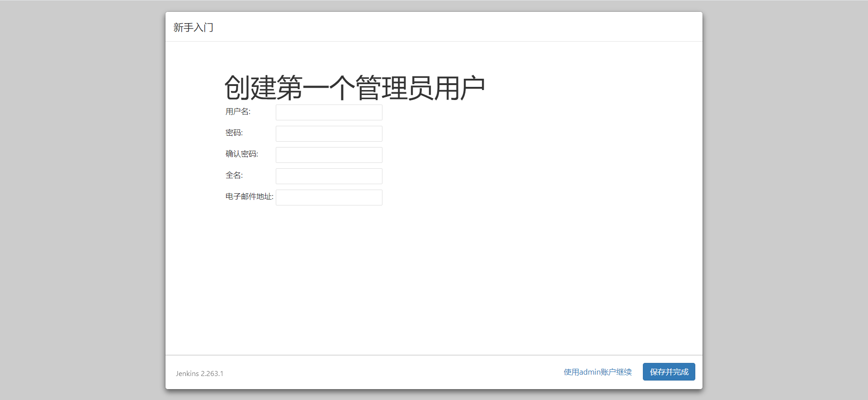The width and height of the screenshot is (868, 400).
Task: Click the 全名 full name input field
Action: point(329,176)
